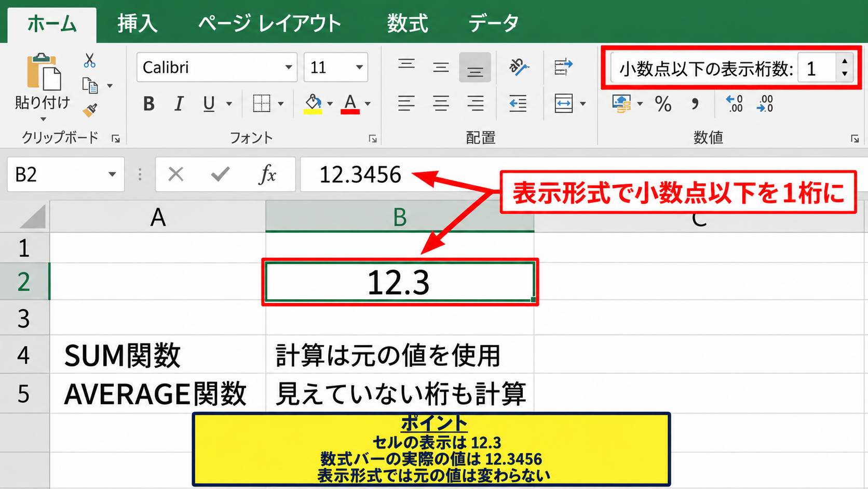
Task: Select the Format Painter brush icon
Action: click(x=90, y=110)
